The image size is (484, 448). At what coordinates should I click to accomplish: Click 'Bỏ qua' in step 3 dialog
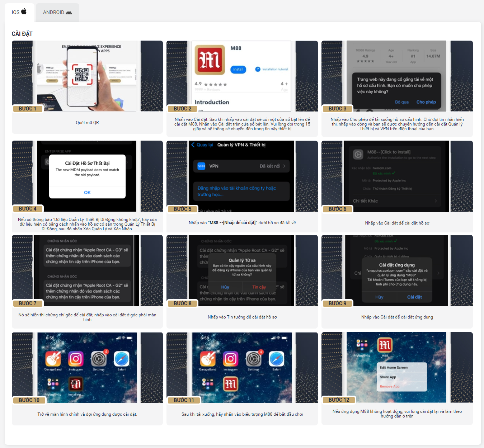[402, 102]
